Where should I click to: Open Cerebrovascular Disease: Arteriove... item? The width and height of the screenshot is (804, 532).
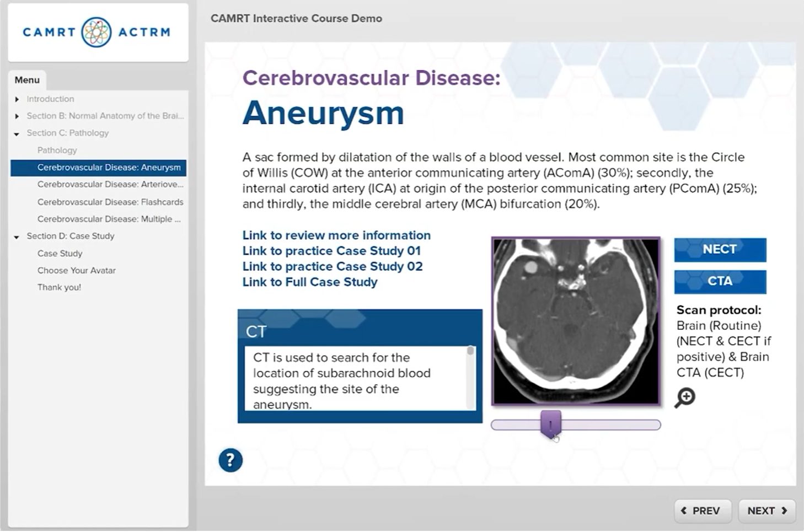[110, 184]
